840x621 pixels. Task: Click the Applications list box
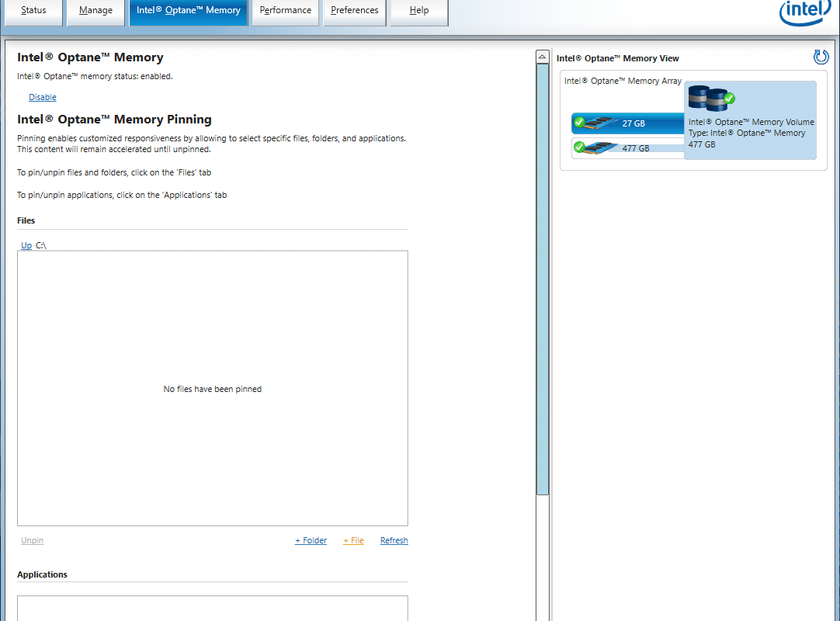click(x=213, y=608)
